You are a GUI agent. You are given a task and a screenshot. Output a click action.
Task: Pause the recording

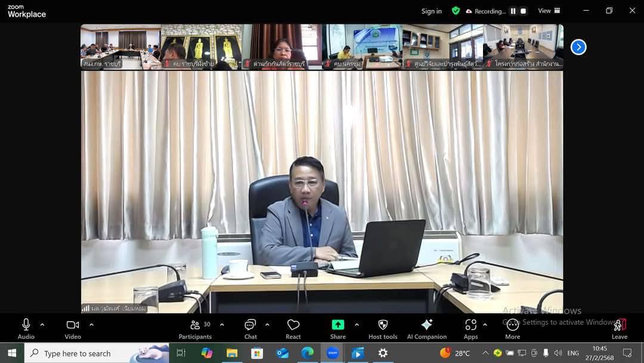513,11
